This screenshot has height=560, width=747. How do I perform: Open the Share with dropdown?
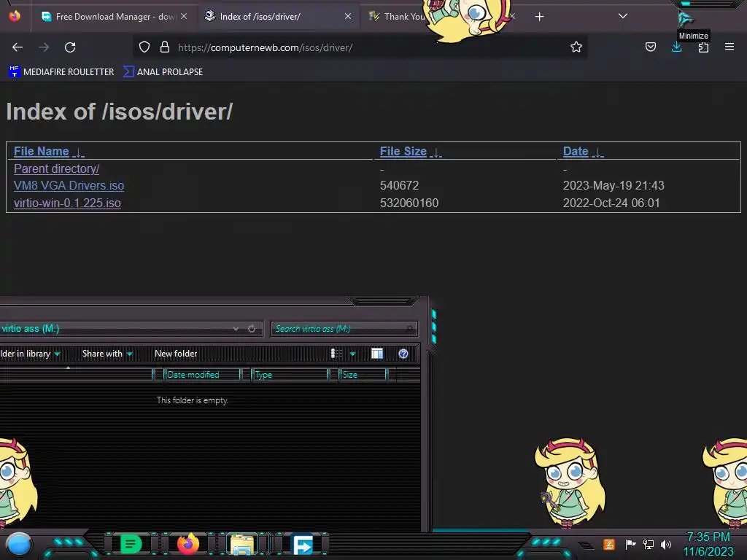coord(107,354)
